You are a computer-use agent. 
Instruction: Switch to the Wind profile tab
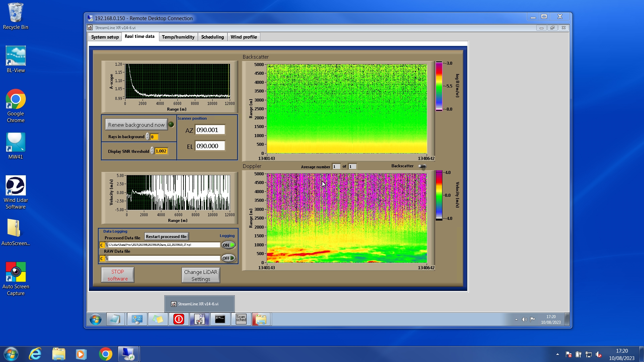(244, 37)
